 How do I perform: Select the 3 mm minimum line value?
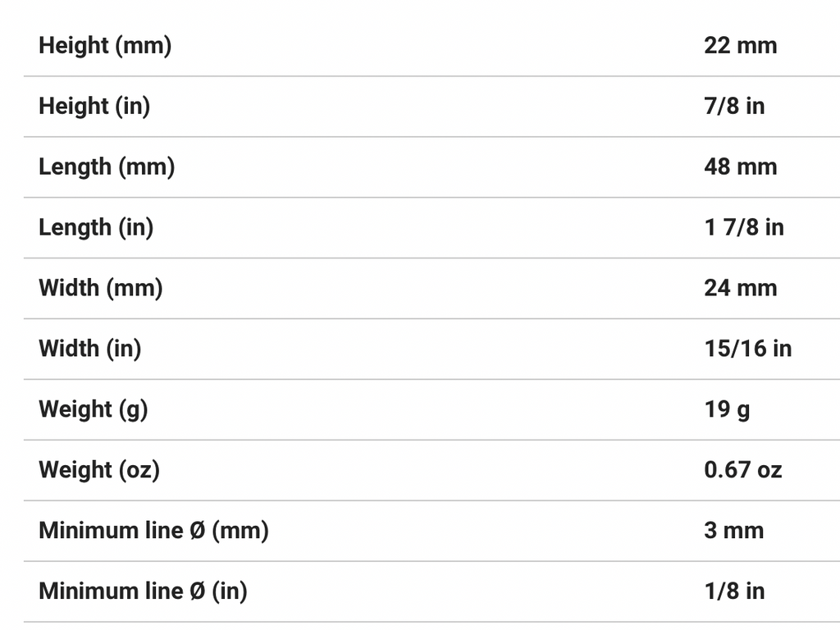733,532
